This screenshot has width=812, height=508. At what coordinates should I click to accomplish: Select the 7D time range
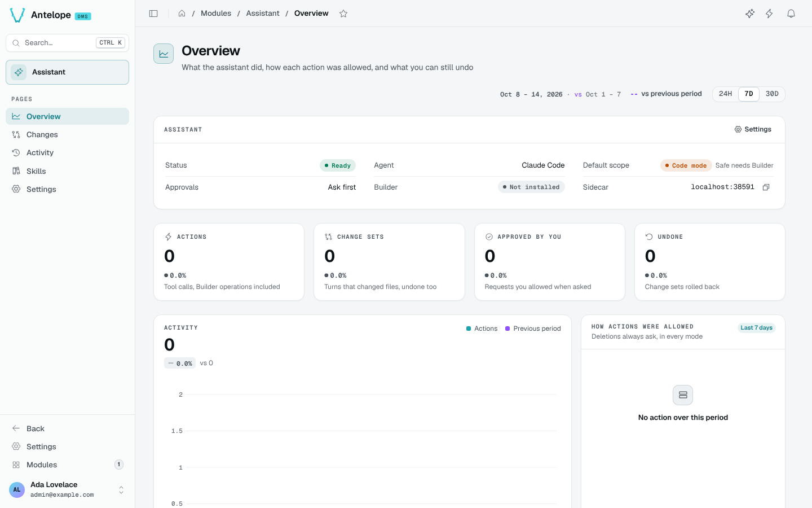click(749, 94)
